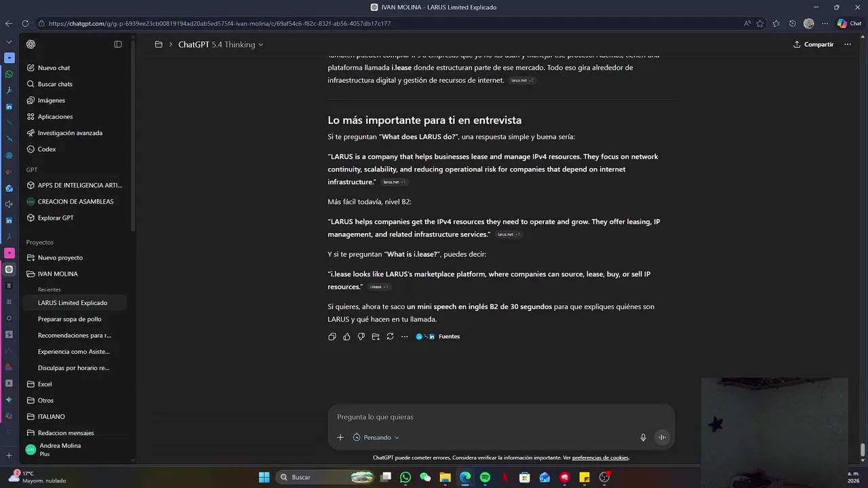Open Edge settings and more menu
The width and height of the screenshot is (868, 488).
(x=825, y=23)
